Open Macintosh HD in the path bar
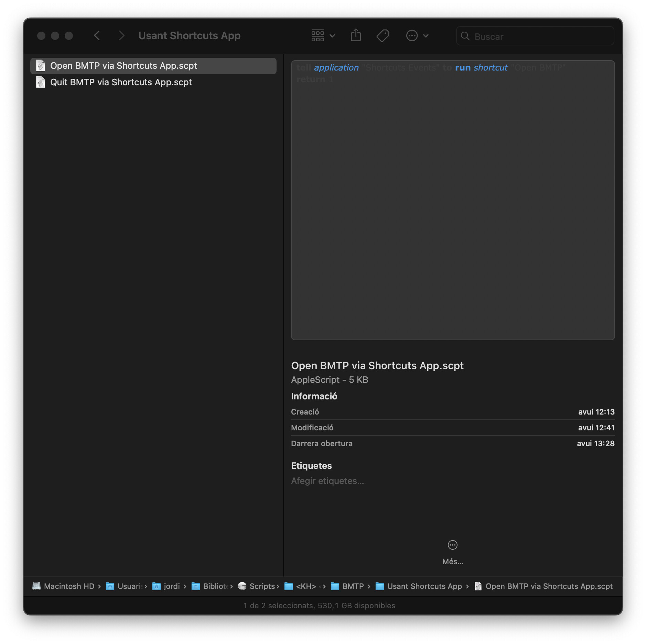 (x=63, y=586)
